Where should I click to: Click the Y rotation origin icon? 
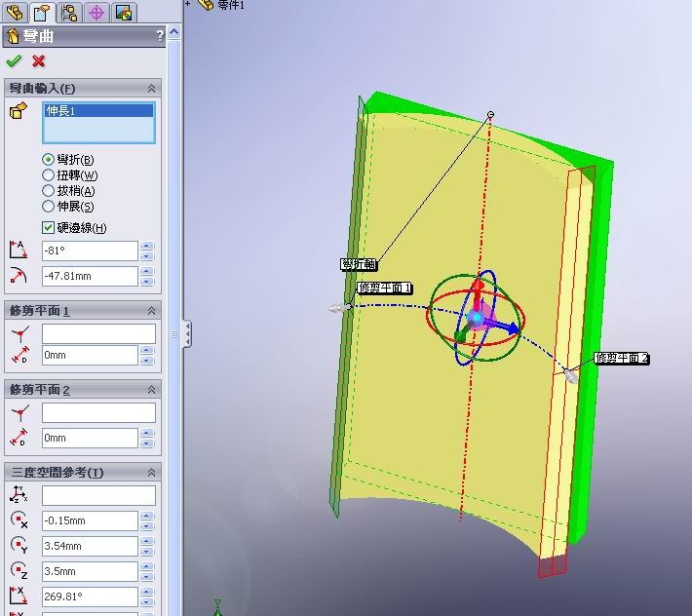click(x=19, y=546)
